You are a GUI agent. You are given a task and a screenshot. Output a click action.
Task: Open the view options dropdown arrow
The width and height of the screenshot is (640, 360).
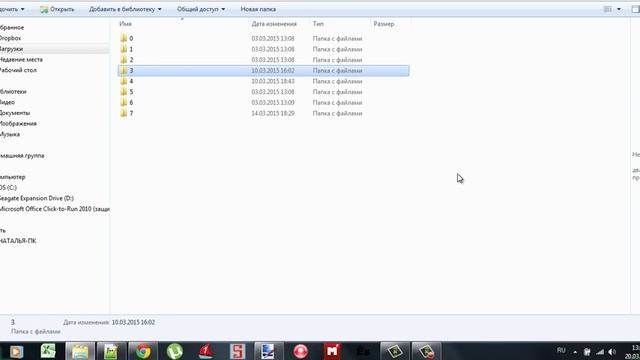point(619,9)
